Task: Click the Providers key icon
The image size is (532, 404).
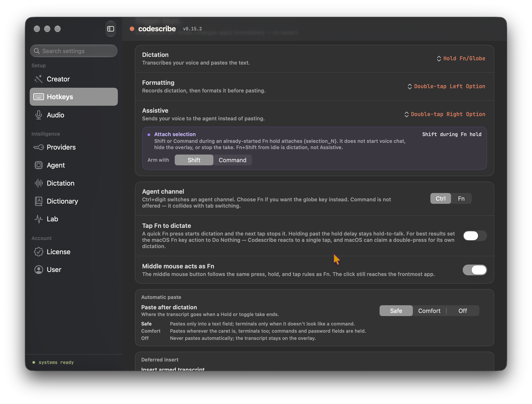Action: pyautogui.click(x=38, y=147)
